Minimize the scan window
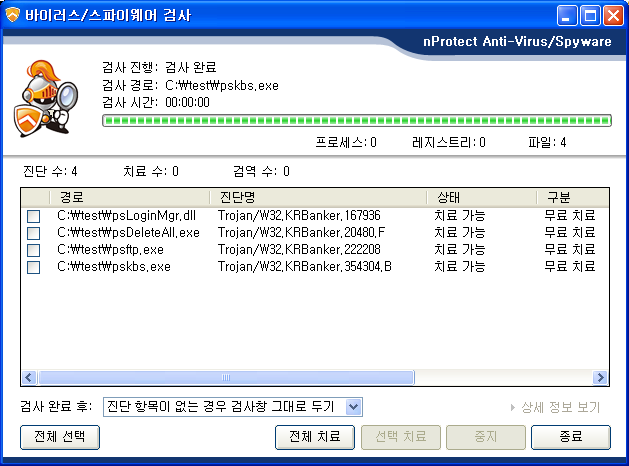Image resolution: width=629 pixels, height=466 pixels. (x=566, y=16)
